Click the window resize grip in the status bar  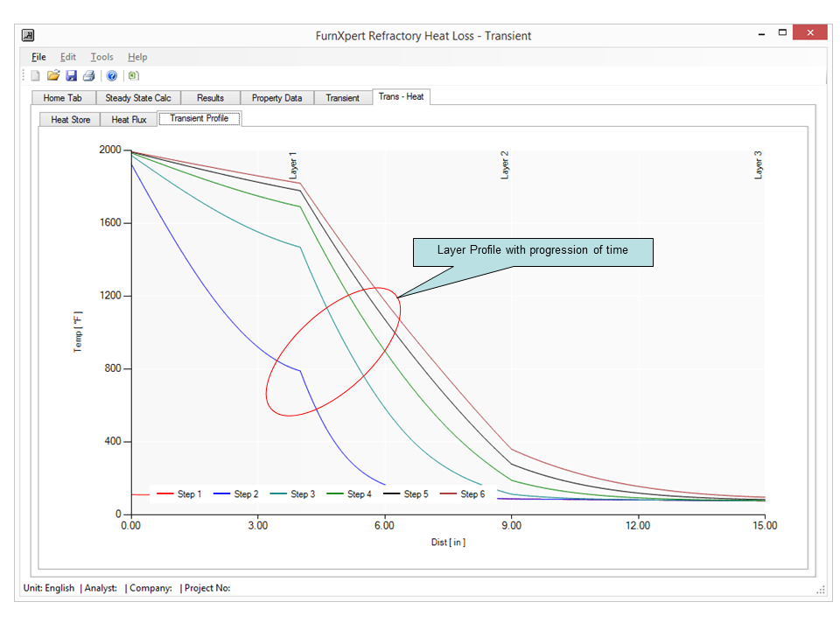(820, 589)
